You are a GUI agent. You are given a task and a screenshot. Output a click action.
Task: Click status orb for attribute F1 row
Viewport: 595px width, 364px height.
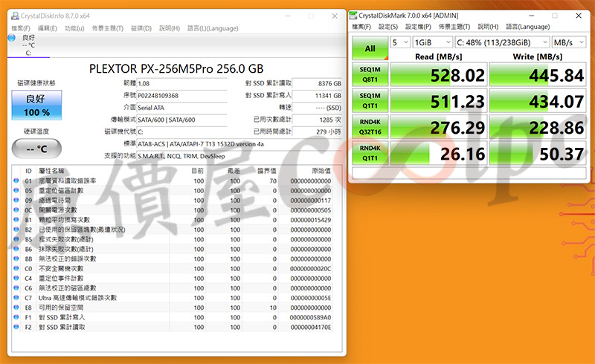coord(16,317)
